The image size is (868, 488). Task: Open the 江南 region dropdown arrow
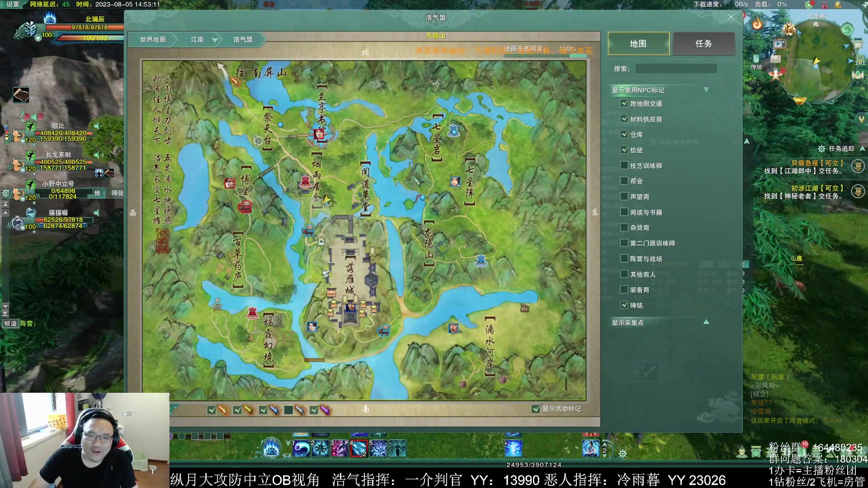pyautogui.click(x=215, y=40)
